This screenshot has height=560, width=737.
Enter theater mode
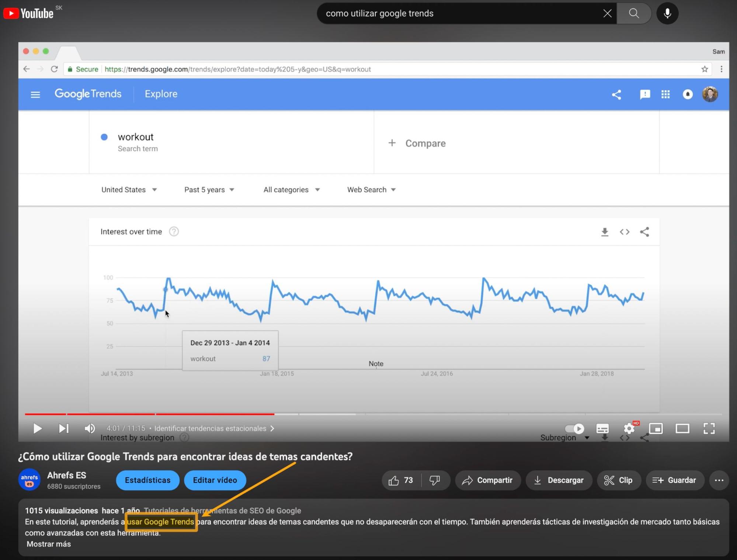coord(682,428)
